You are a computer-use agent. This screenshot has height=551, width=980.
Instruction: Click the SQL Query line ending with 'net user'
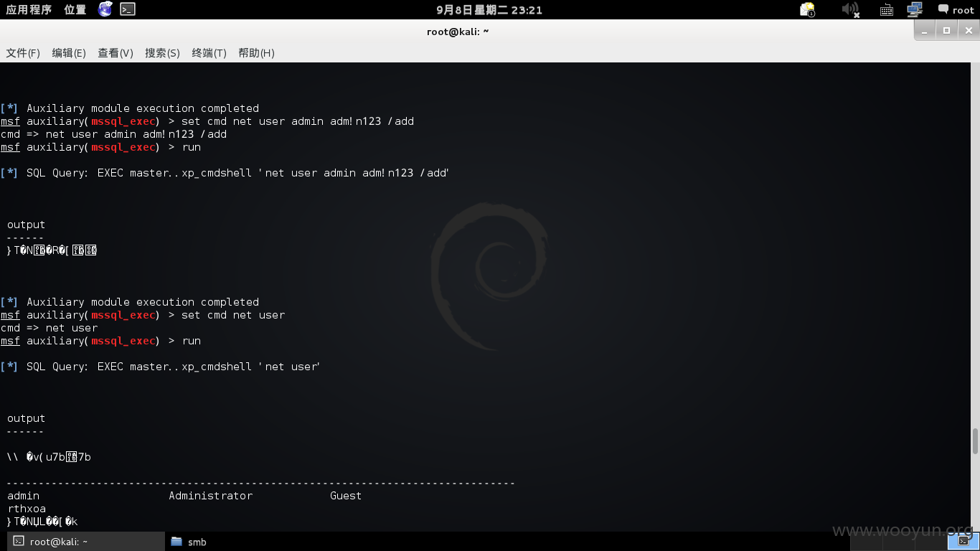pyautogui.click(x=160, y=367)
